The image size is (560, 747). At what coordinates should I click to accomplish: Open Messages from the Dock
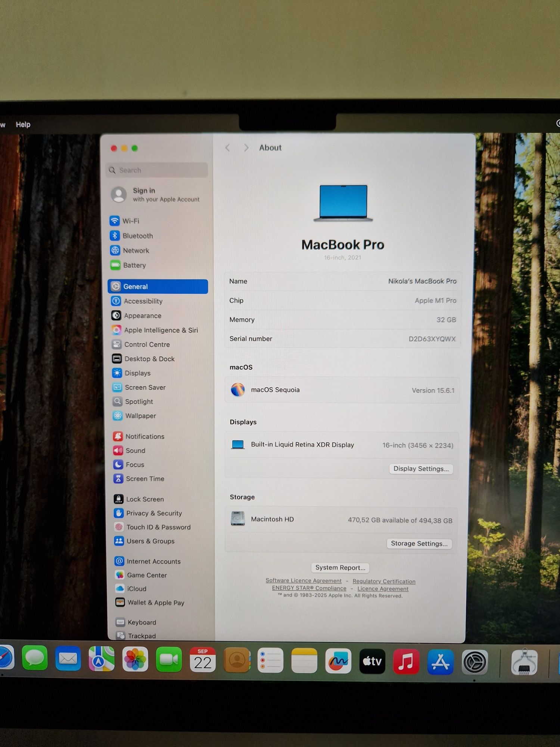pos(35,658)
